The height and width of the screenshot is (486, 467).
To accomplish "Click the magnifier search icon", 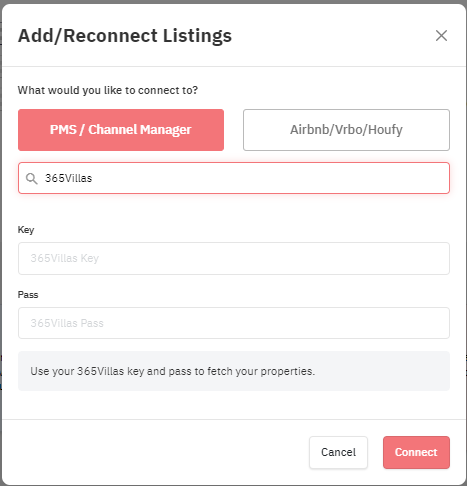I will tap(32, 178).
